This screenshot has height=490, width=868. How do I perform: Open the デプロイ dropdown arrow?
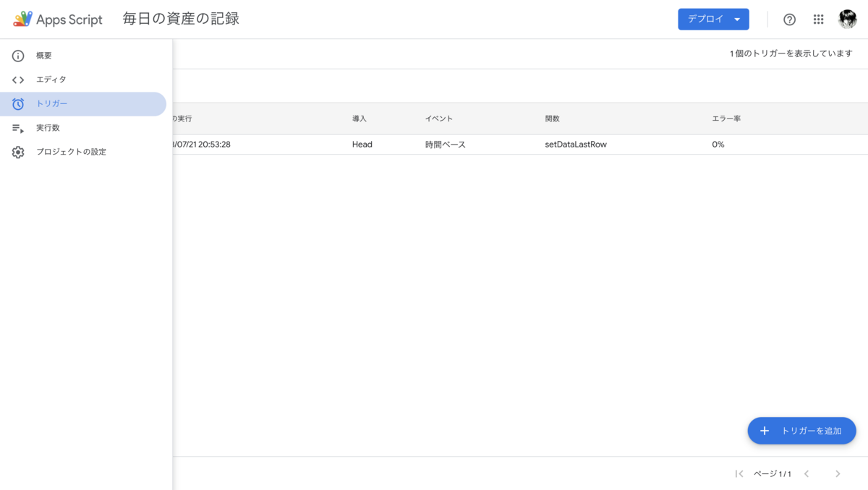736,20
